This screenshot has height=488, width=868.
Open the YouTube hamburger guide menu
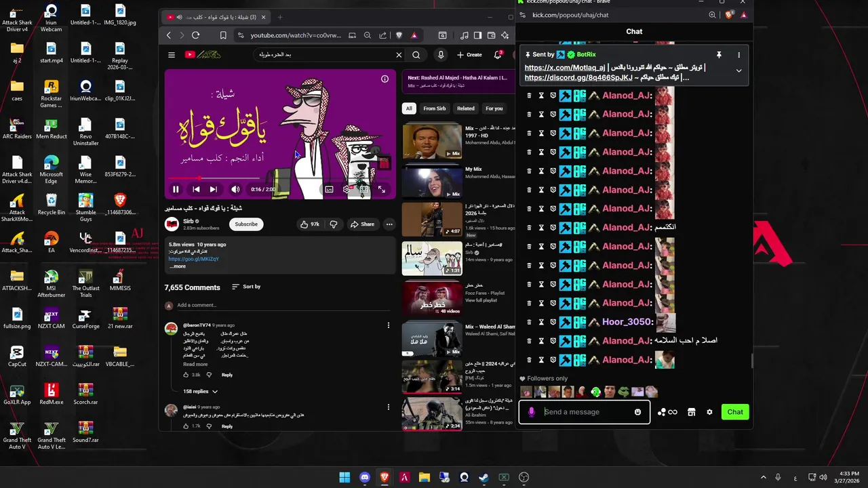click(x=172, y=55)
